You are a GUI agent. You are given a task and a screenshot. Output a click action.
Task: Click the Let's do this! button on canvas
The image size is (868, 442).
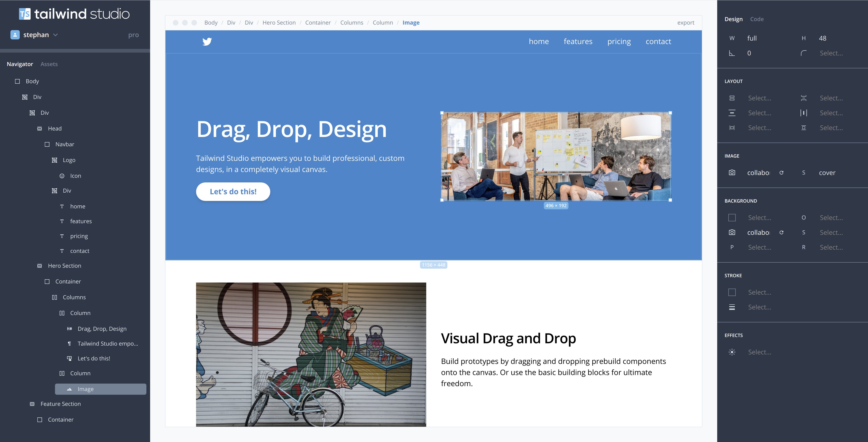[x=233, y=191]
